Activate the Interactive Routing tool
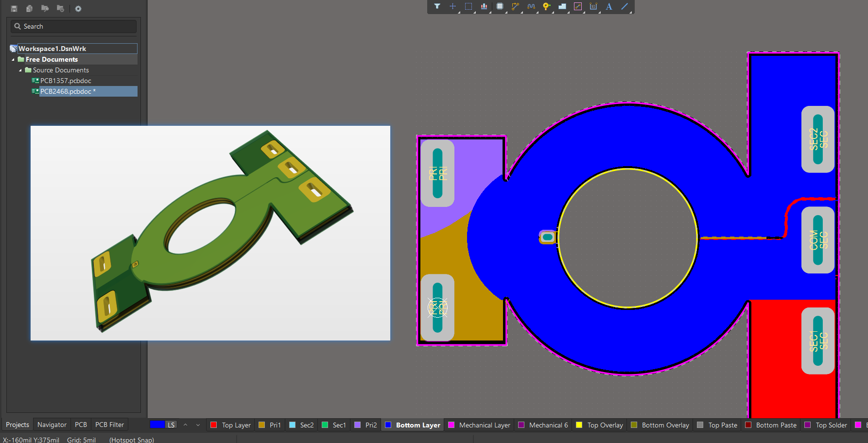 515,6
